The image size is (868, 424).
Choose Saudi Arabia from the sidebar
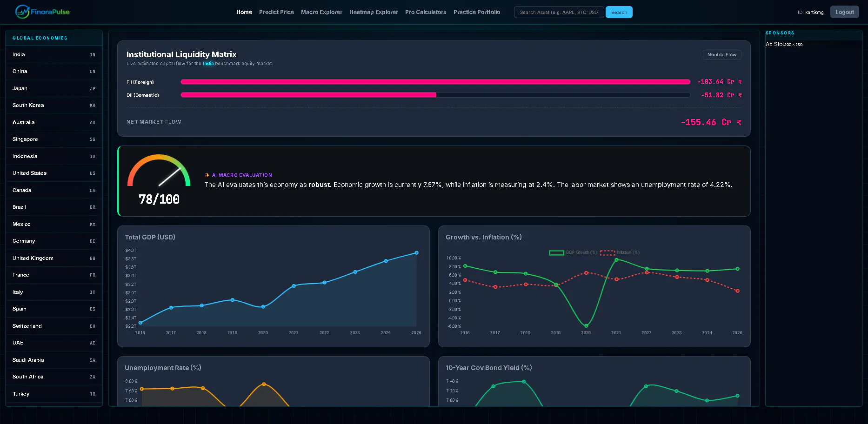[54, 360]
